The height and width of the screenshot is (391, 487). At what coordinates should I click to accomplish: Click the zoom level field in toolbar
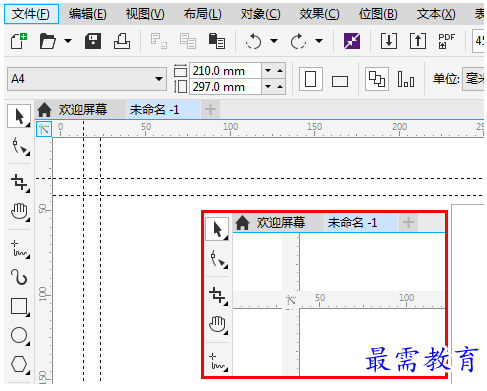479,41
